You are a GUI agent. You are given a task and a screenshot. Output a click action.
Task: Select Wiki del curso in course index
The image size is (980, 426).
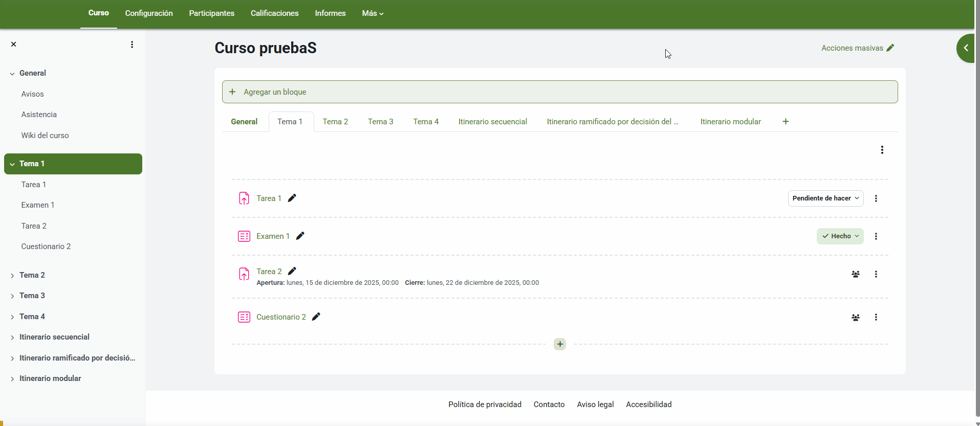click(x=45, y=136)
